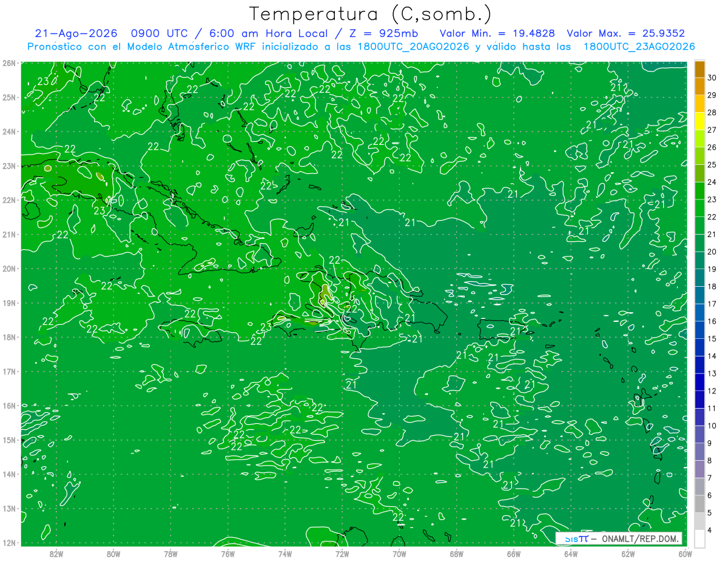Click the dark blue scale segment between 12 and 13

point(699,382)
